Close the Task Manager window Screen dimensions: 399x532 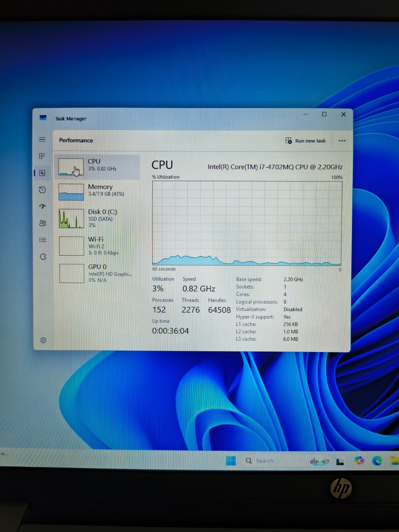pos(343,114)
